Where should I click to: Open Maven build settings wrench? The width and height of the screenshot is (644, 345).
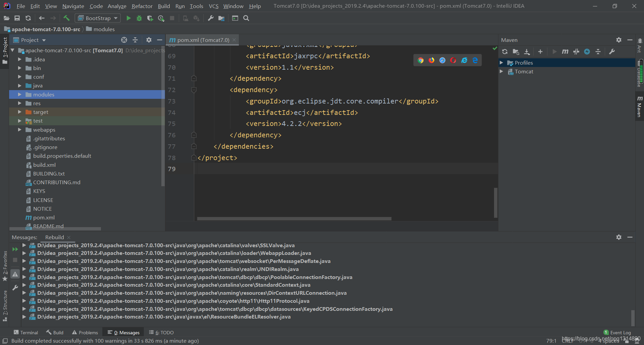coord(612,52)
